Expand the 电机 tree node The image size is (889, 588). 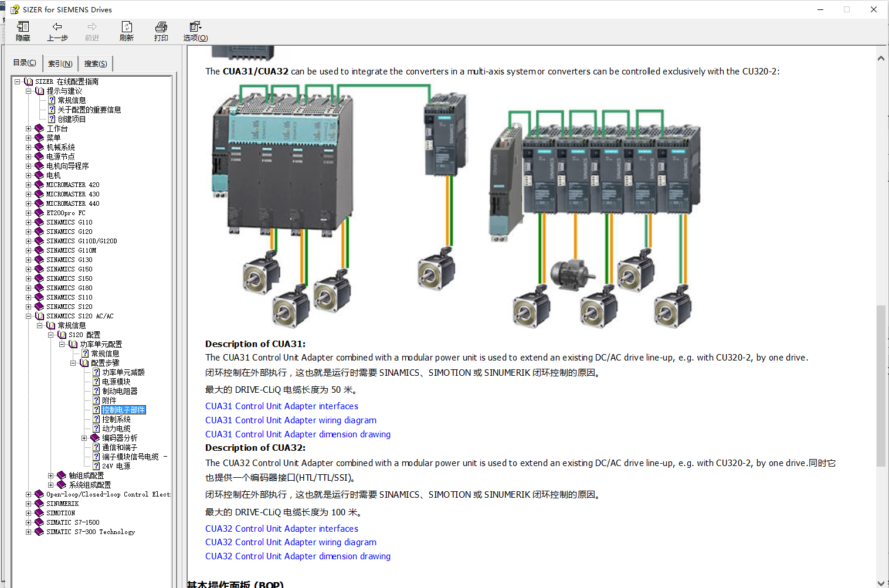coord(28,175)
